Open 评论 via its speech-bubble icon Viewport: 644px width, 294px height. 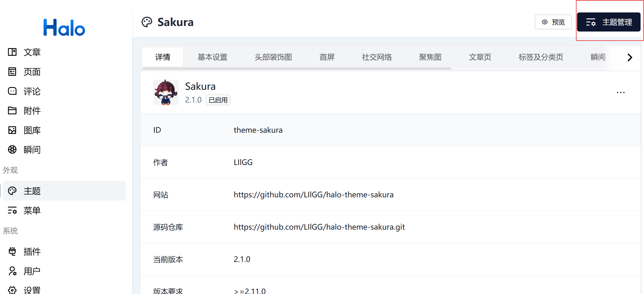(12, 91)
